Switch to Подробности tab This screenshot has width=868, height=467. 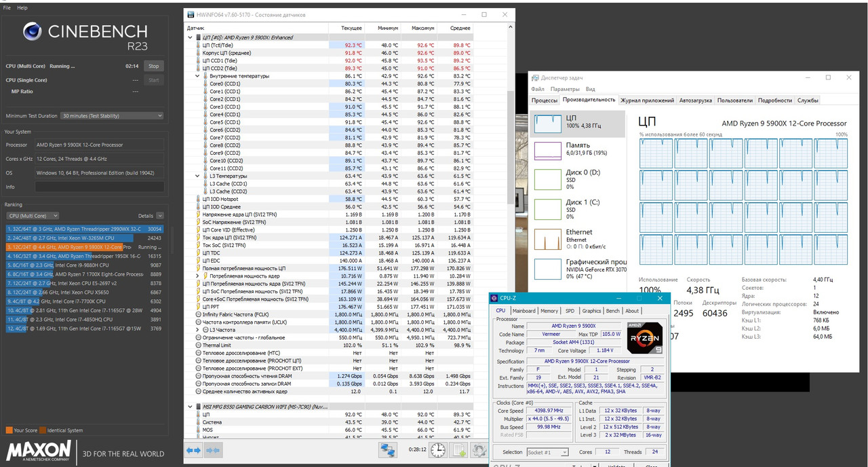[x=775, y=100]
